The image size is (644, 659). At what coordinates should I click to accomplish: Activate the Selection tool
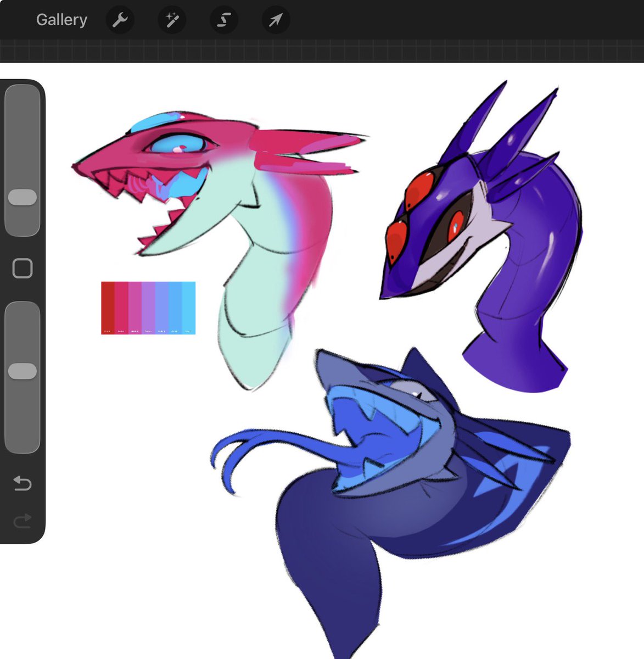(223, 20)
